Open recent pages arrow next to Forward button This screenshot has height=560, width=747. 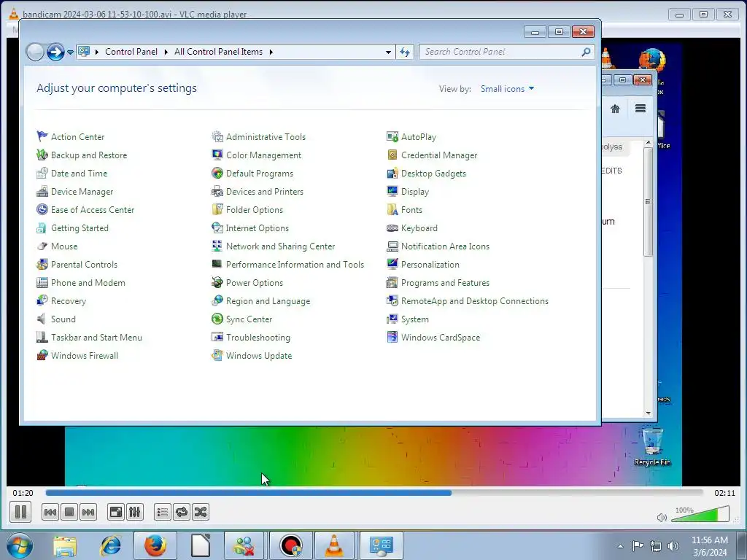pyautogui.click(x=70, y=52)
